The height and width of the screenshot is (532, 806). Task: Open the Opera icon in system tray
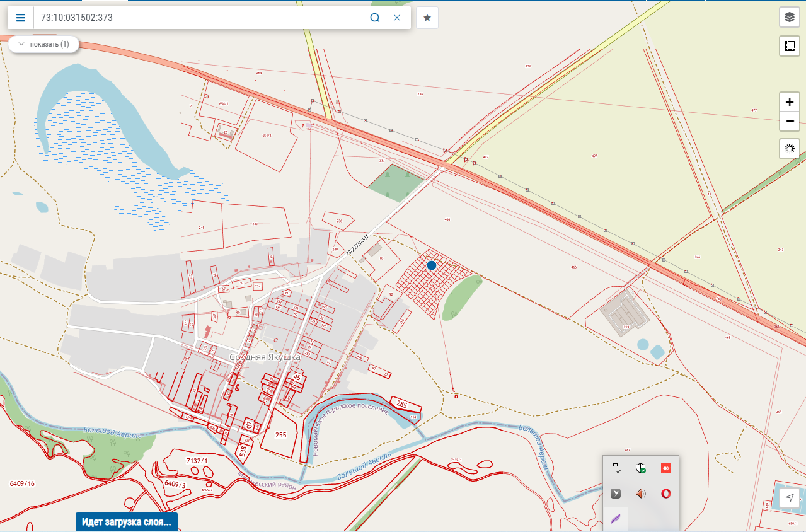click(666, 494)
